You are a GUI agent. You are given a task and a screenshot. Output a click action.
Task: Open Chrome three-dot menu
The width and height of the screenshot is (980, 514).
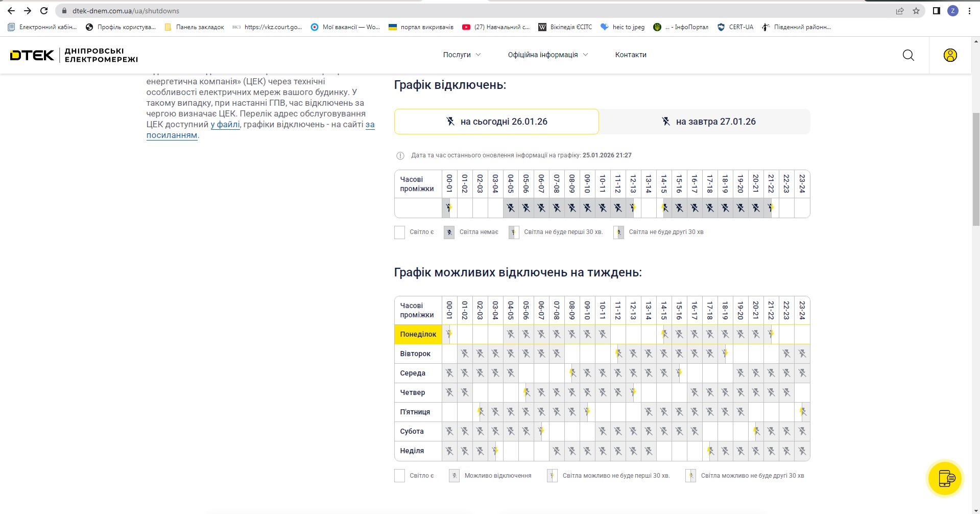(x=969, y=11)
